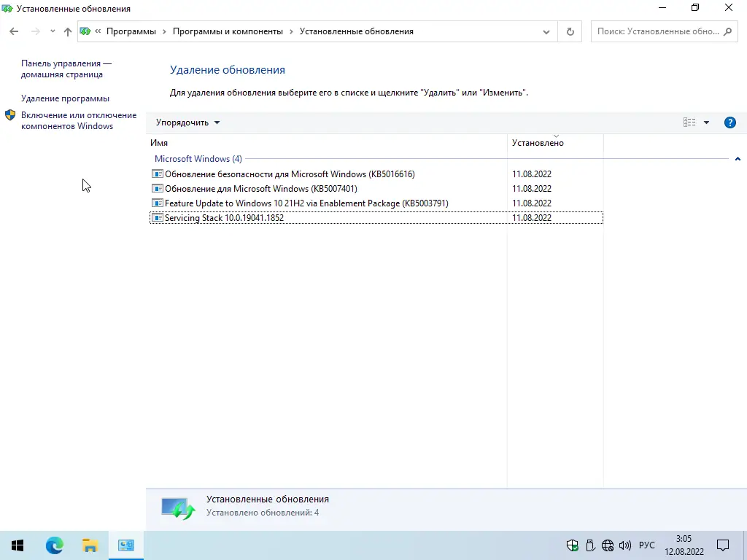The image size is (747, 560).
Task: Collapse the Microsoft Windows group
Action: pos(738,159)
